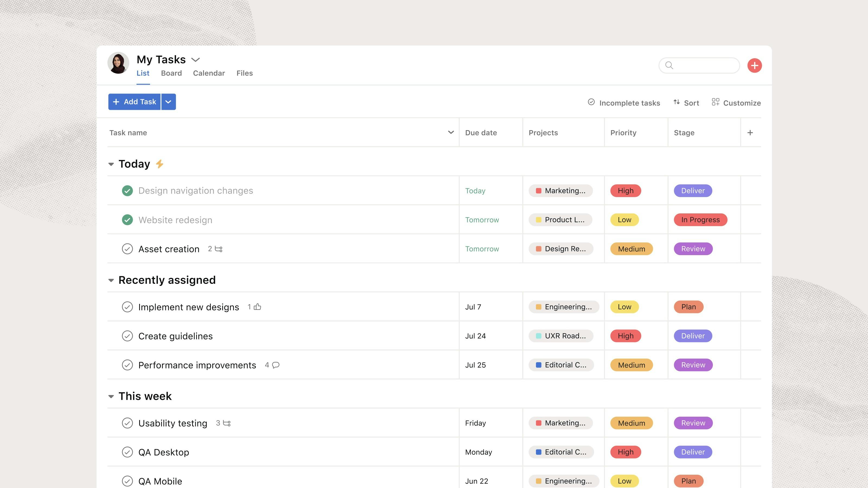
Task: Toggle completion checkmark for QA Desktop
Action: pos(127,452)
